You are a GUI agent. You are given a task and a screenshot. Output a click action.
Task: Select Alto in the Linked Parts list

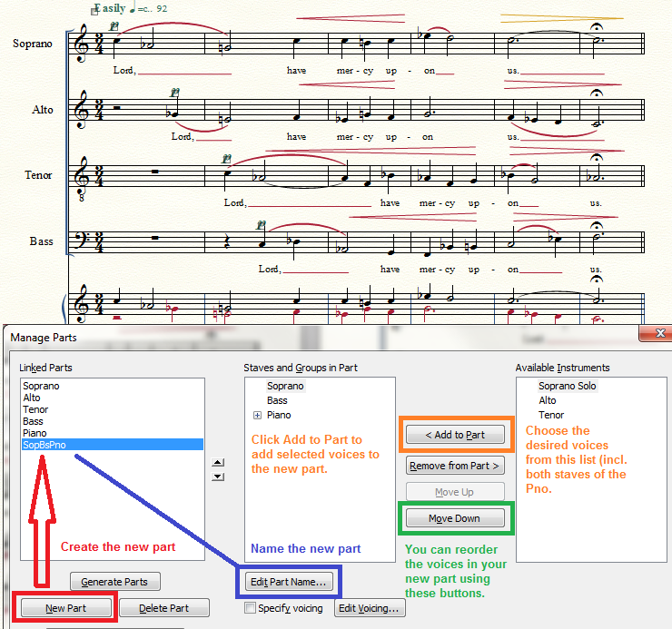click(x=32, y=398)
